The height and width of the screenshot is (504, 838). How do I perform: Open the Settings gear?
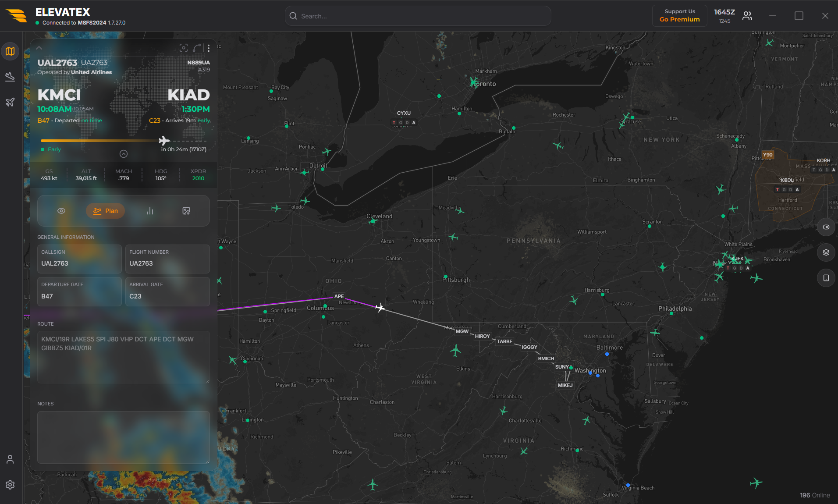(x=10, y=484)
